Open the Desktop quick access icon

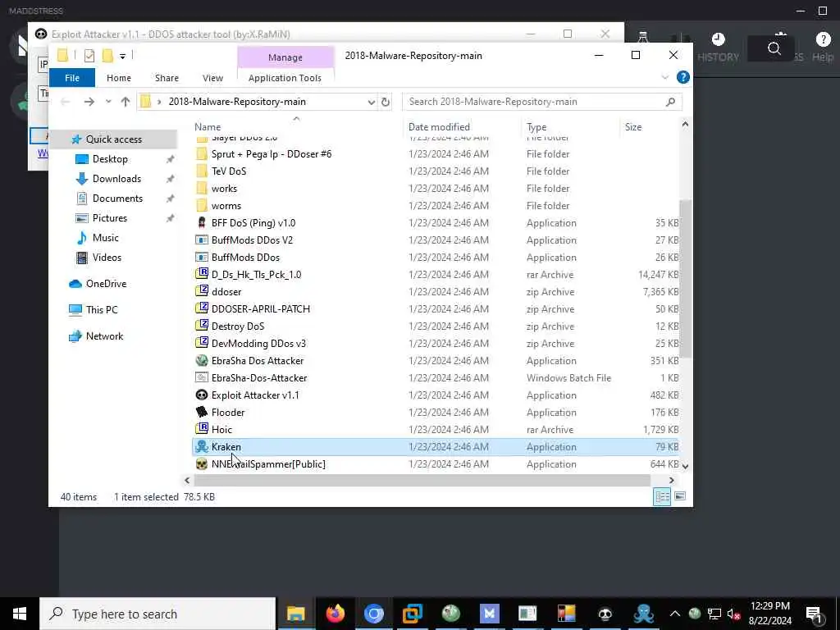(81, 159)
